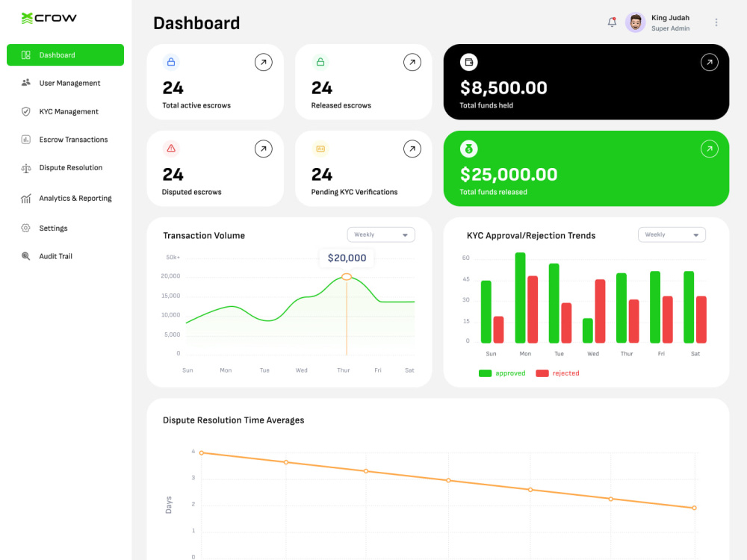Click the $20,000 tooltip on the chart
747x560 pixels.
pos(347,258)
